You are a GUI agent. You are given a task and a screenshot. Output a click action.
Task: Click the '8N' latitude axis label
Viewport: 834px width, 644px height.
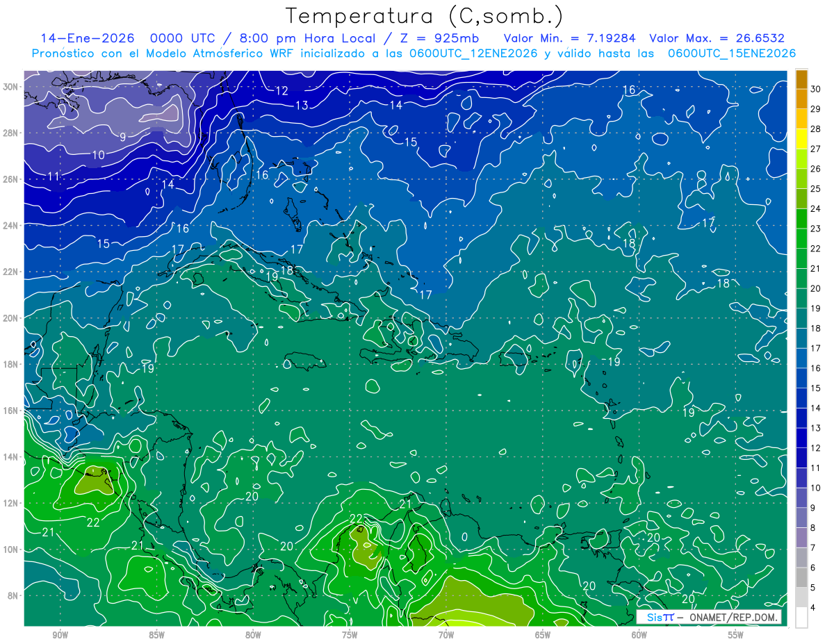click(13, 596)
